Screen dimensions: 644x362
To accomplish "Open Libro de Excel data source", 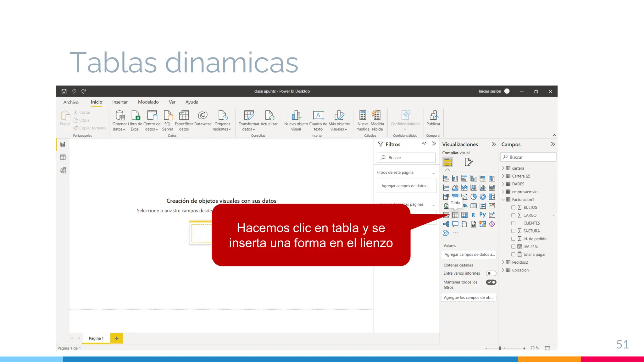I will coord(135,121).
